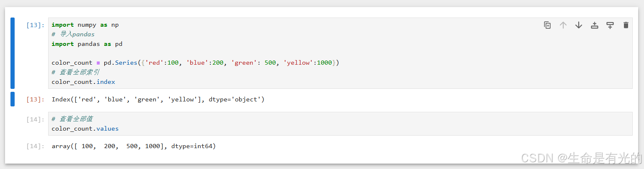Move cell 13 up with the arrow icon
Screen dimensions: 644x169
click(563, 25)
